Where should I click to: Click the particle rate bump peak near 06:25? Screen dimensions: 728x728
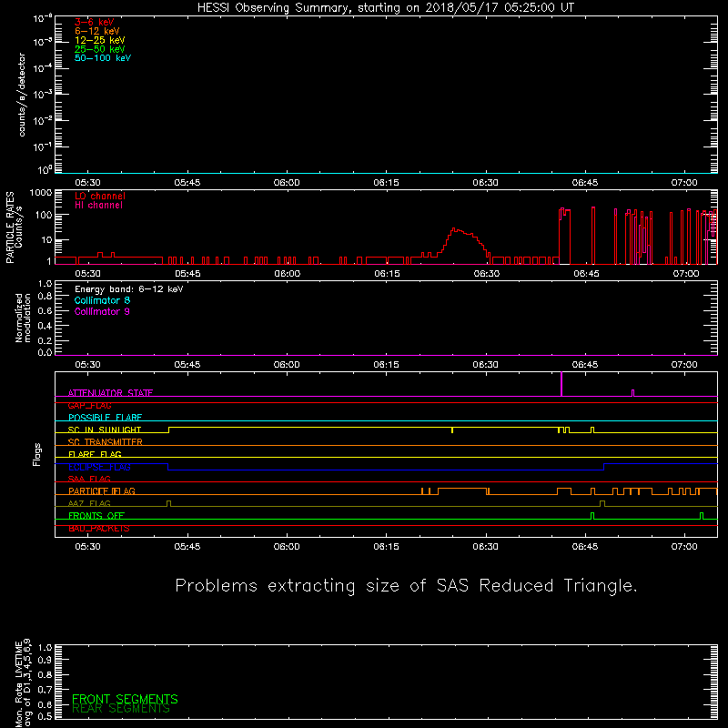coord(454,229)
